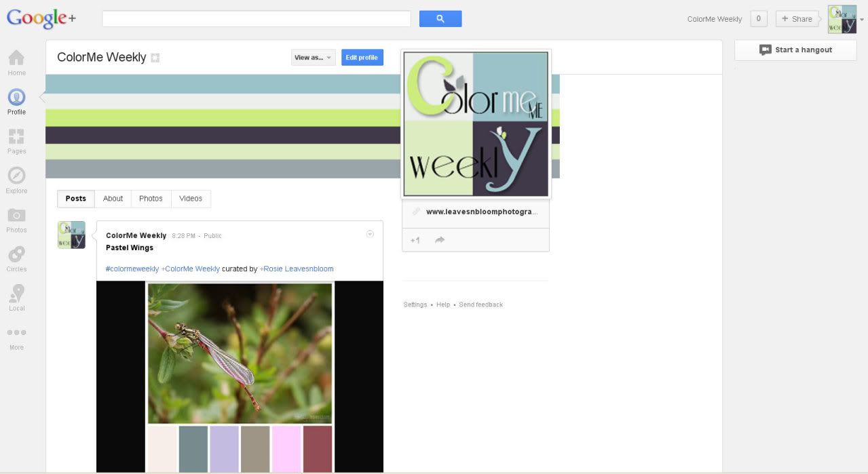Open Local pin icon in sidebar

tap(17, 298)
